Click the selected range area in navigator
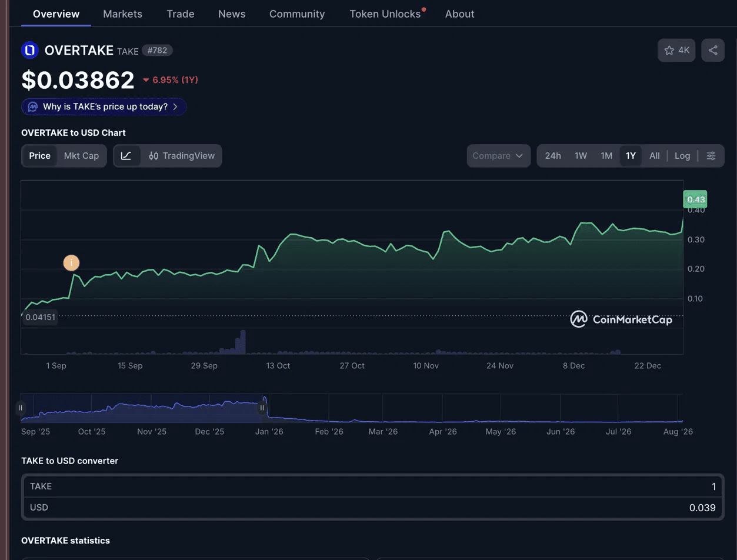Screen dimensions: 737x560 tap(141, 408)
